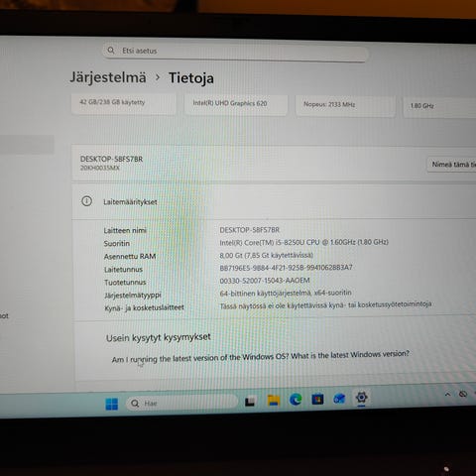Select the 'Laitetunnus' label
The width and height of the screenshot is (476, 476).
[x=123, y=270]
